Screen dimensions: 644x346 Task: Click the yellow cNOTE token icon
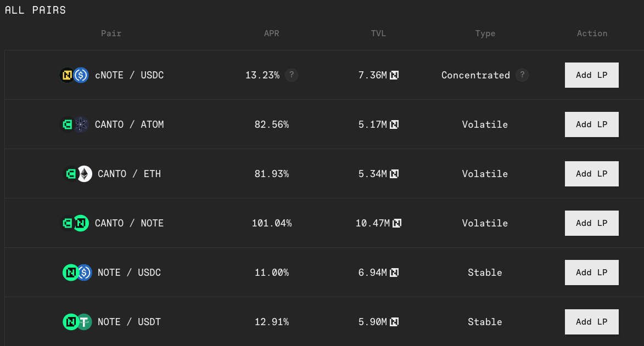[x=67, y=75]
